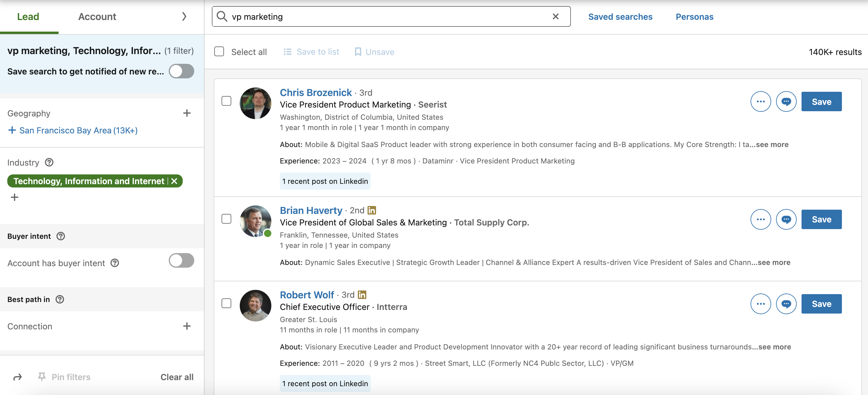Select Brian Haverty's checkbox

point(226,219)
